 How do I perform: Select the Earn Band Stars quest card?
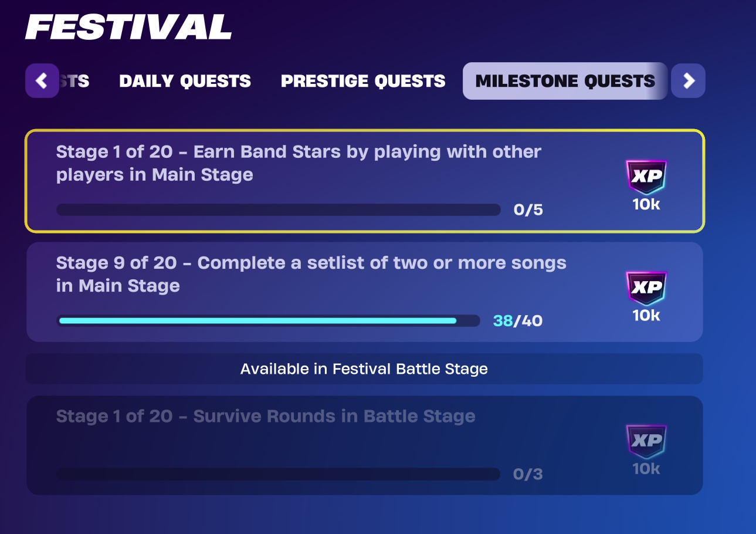coord(365,181)
